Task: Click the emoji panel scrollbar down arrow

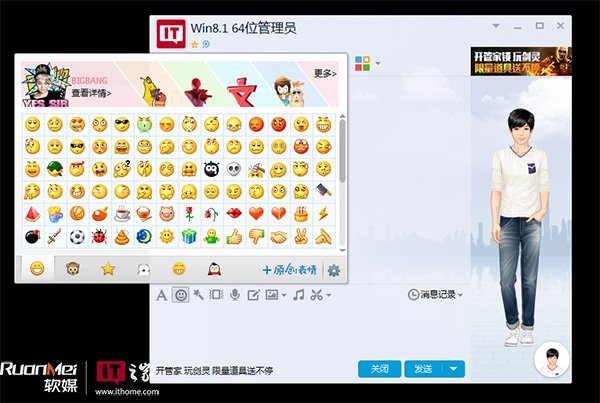Action: 342,250
